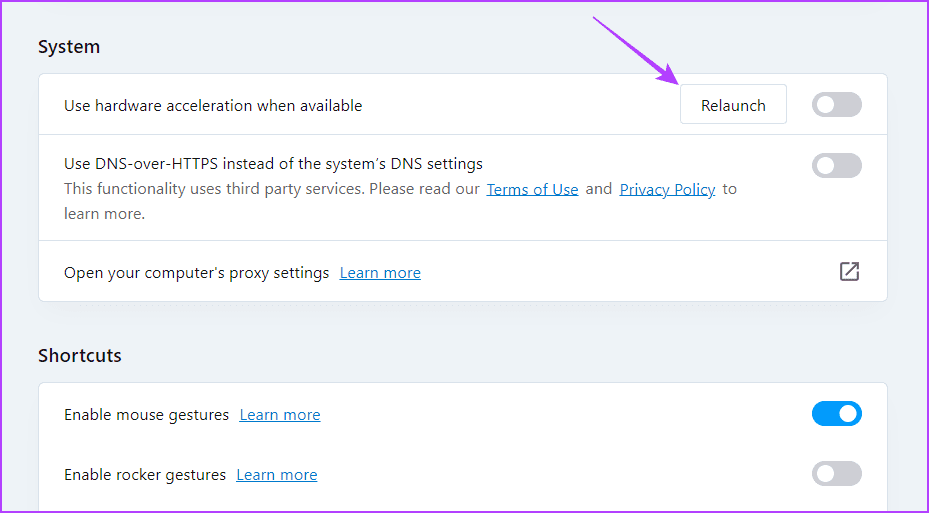The width and height of the screenshot is (929, 513).
Task: Click 'Open your computer's proxy settings' text
Action: (196, 272)
